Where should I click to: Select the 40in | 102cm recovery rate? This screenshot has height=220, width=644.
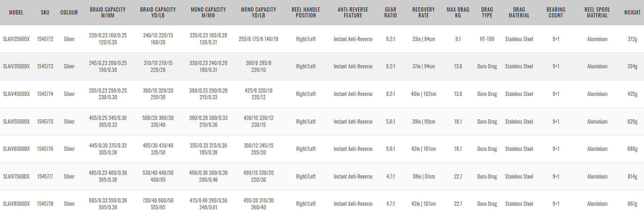click(423, 94)
